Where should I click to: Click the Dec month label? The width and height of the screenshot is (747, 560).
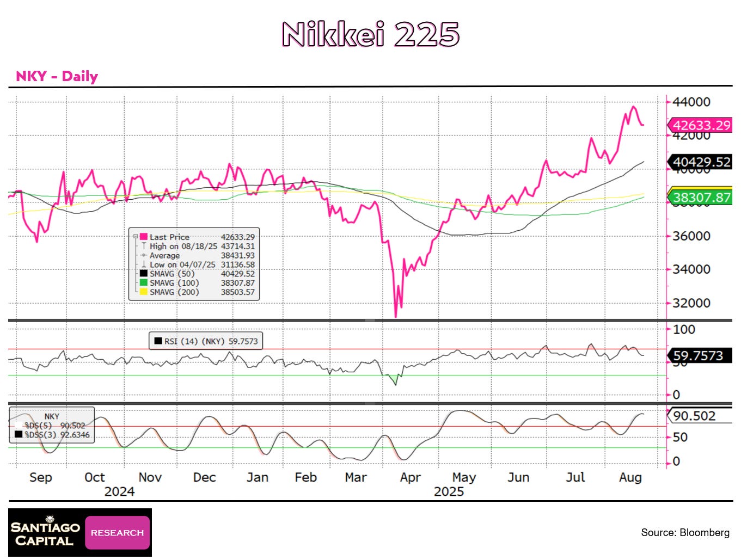click(205, 478)
